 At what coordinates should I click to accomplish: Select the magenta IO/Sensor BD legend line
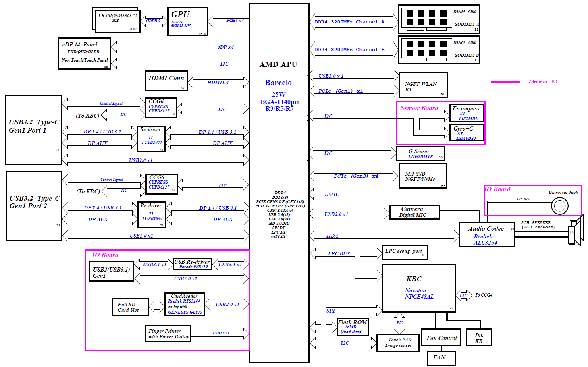click(x=505, y=82)
